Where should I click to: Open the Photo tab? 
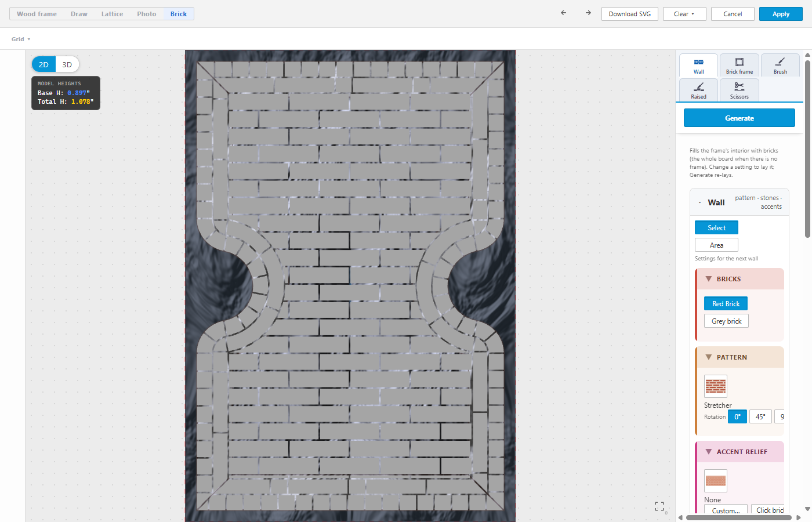point(147,14)
